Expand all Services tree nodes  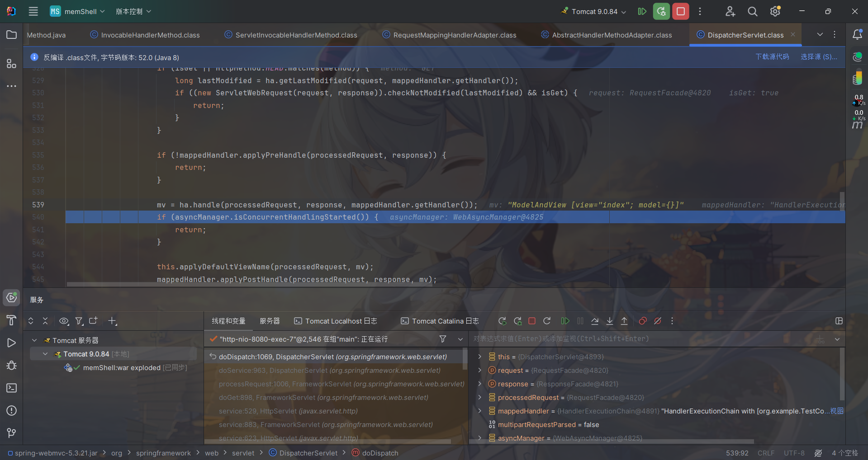31,321
